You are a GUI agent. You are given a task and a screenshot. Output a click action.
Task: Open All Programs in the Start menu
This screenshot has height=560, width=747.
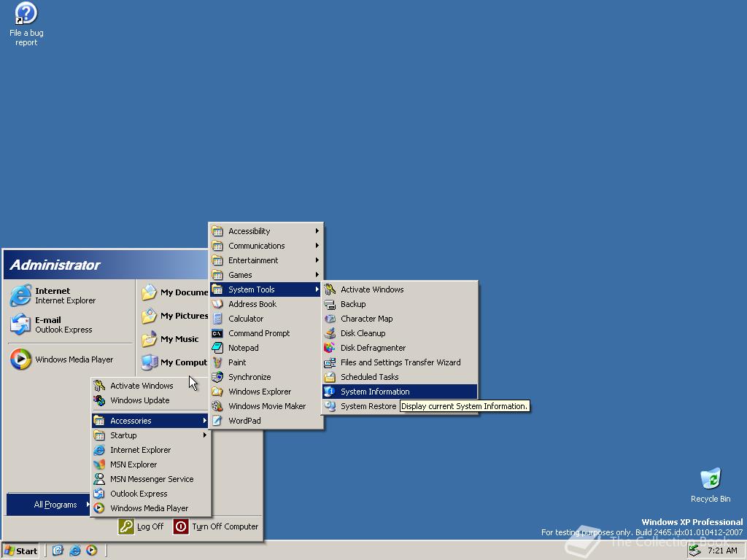click(x=48, y=505)
